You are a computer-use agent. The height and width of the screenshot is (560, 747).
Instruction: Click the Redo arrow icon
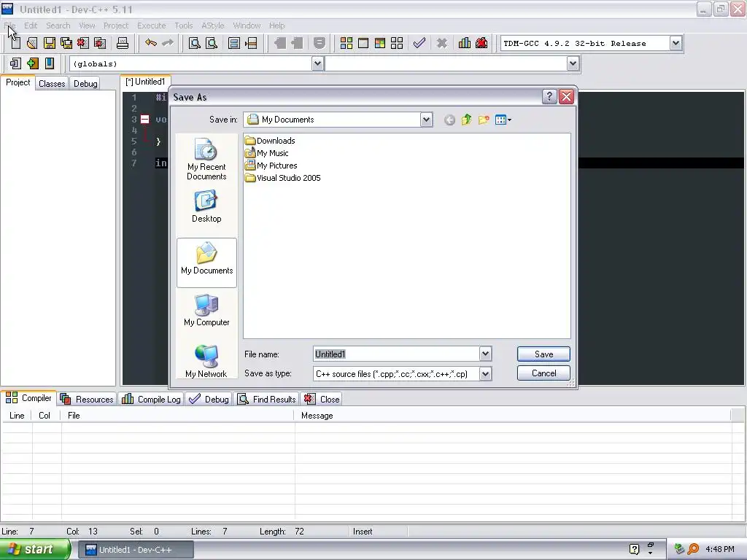168,43
